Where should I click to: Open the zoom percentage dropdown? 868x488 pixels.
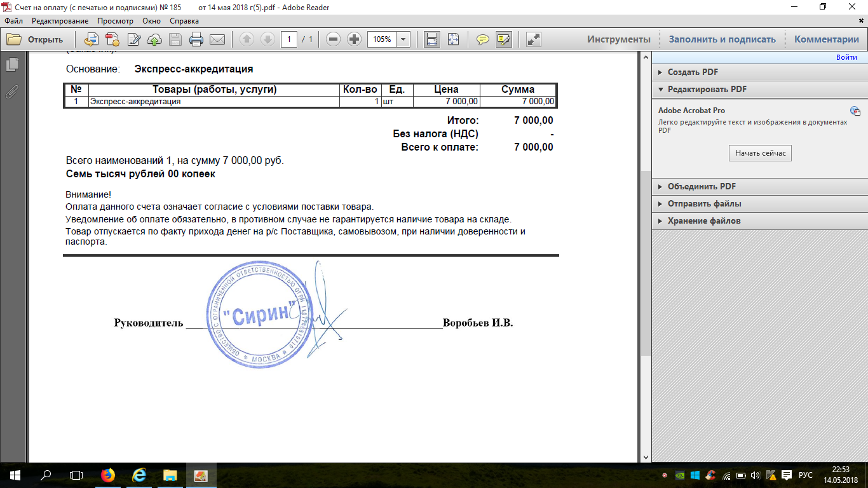pos(403,39)
